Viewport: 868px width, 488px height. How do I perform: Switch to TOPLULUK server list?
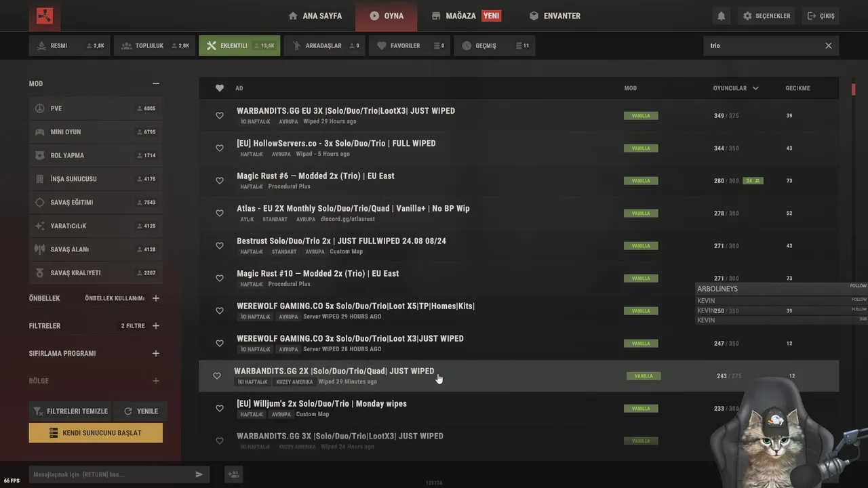click(155, 45)
